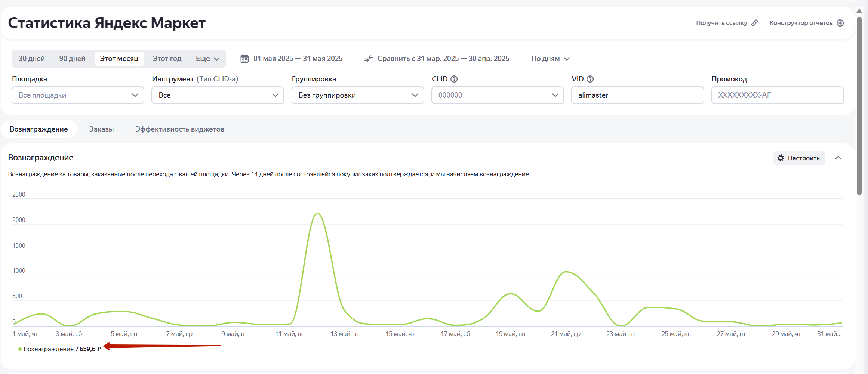Click the VID help question icon
868x374 pixels.
coord(590,79)
